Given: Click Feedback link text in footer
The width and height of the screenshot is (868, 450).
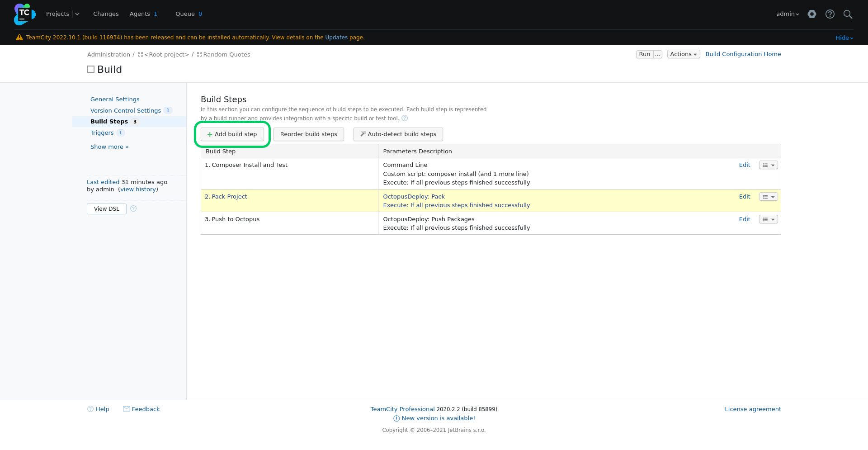Looking at the screenshot, I should tap(146, 409).
